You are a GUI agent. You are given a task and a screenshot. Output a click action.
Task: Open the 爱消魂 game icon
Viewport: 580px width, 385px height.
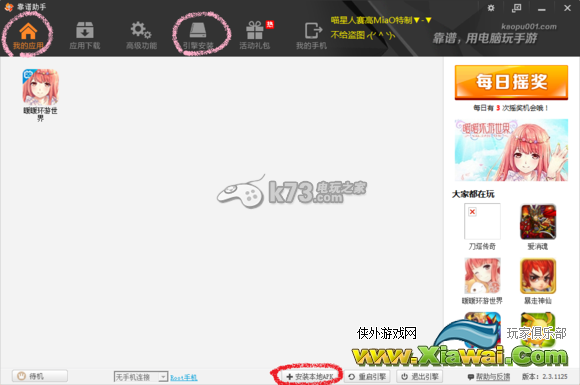pos(538,222)
